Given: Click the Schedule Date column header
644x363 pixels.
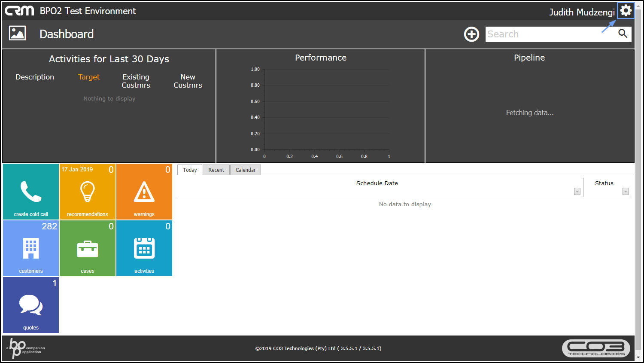Looking at the screenshot, I should pos(377,183).
